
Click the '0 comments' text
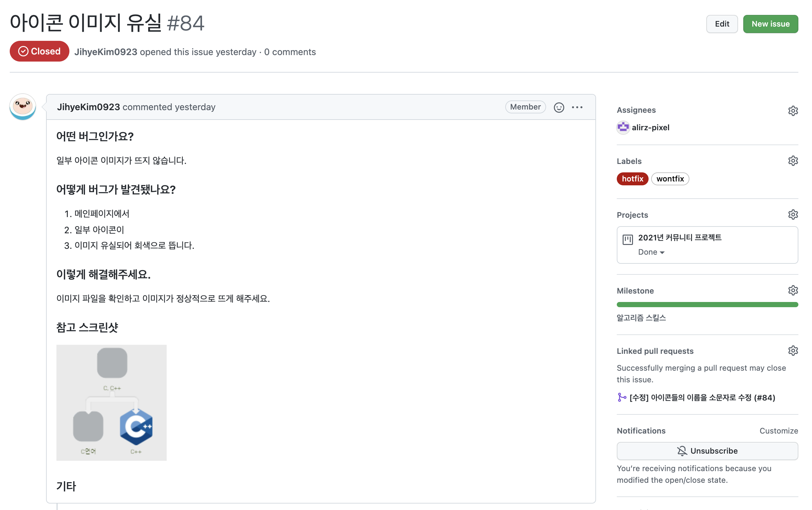pyautogui.click(x=290, y=52)
